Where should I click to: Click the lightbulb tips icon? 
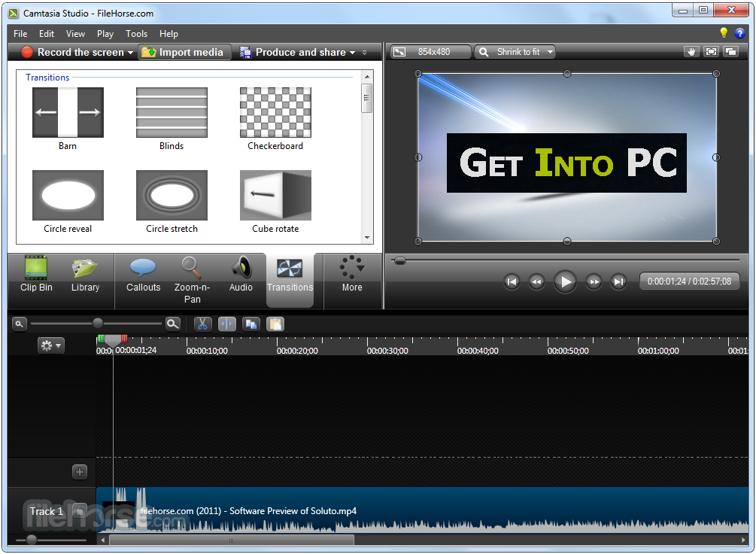click(x=723, y=33)
